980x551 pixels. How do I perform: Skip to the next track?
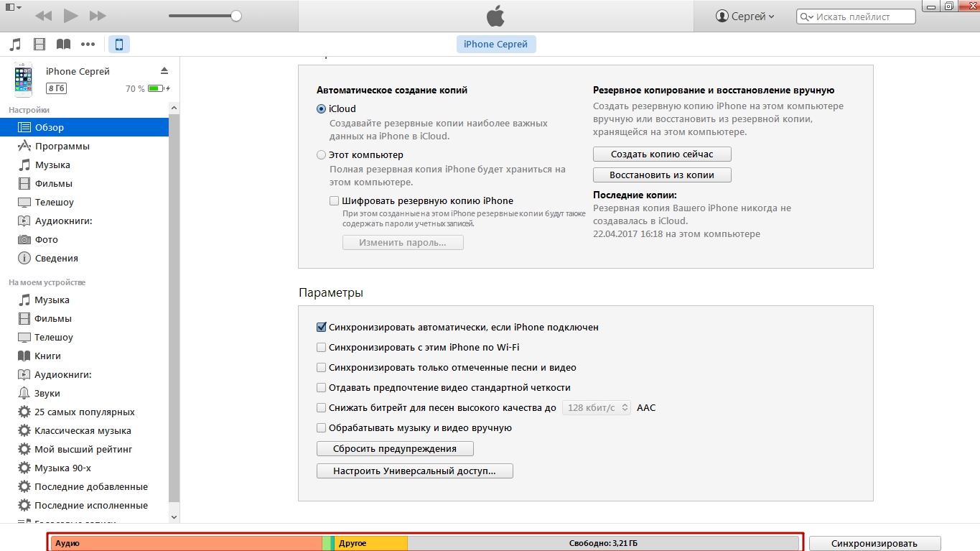pos(98,15)
